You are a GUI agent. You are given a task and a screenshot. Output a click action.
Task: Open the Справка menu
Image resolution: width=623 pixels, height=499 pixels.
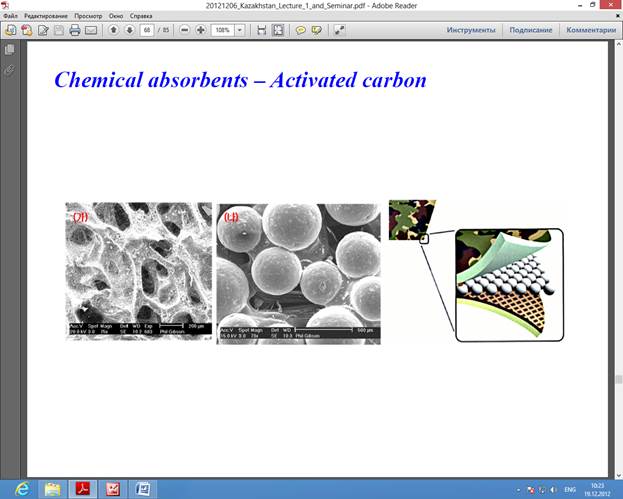142,17
